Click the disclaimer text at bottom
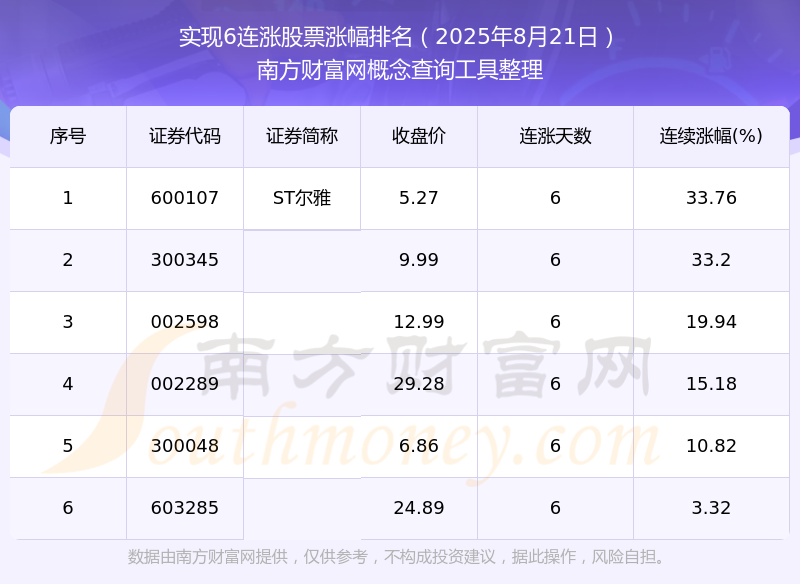Screen dimensions: 800x584 point(396,556)
